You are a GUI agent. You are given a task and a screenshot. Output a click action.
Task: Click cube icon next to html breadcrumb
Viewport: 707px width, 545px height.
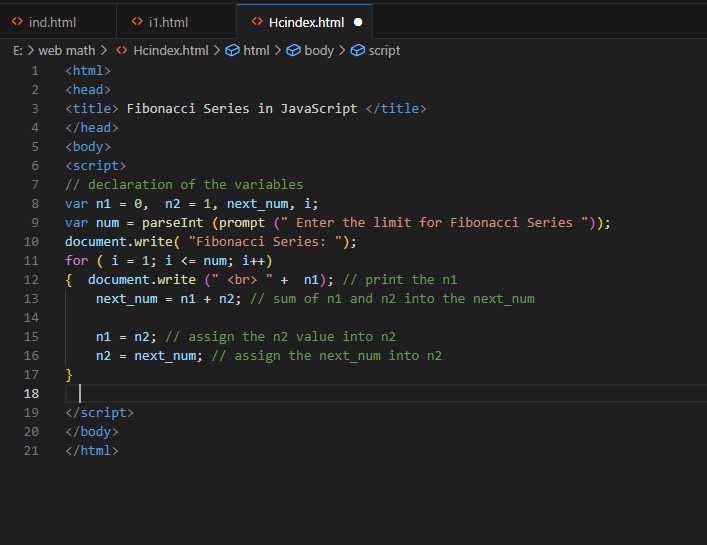[232, 50]
